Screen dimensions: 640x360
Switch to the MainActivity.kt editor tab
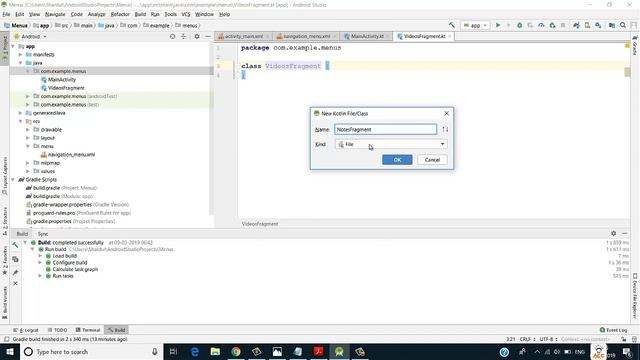click(367, 36)
